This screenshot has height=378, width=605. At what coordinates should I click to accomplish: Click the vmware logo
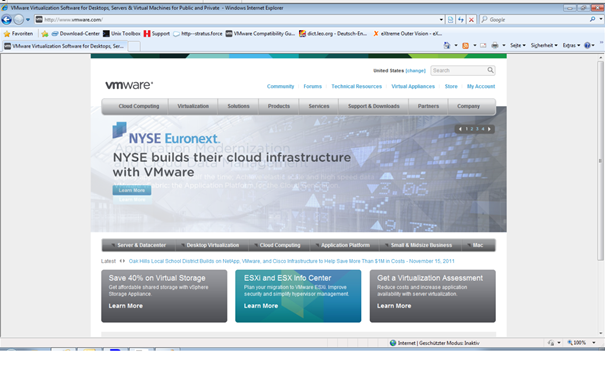point(129,85)
